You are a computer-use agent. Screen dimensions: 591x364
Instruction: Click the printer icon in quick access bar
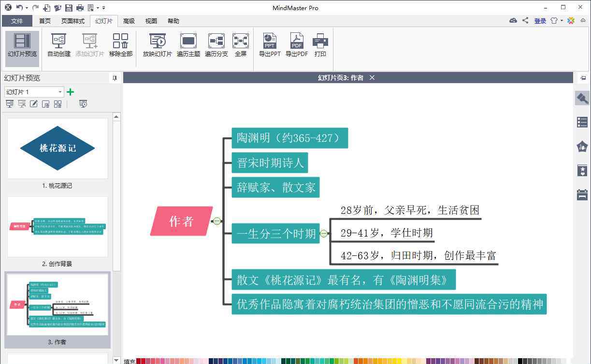80,8
